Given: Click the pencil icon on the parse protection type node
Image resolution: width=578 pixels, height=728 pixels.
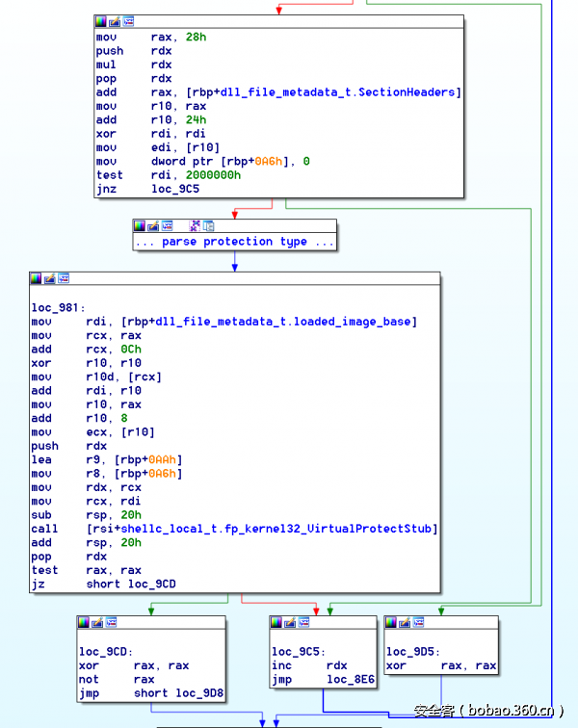Looking at the screenshot, I should point(153,226).
